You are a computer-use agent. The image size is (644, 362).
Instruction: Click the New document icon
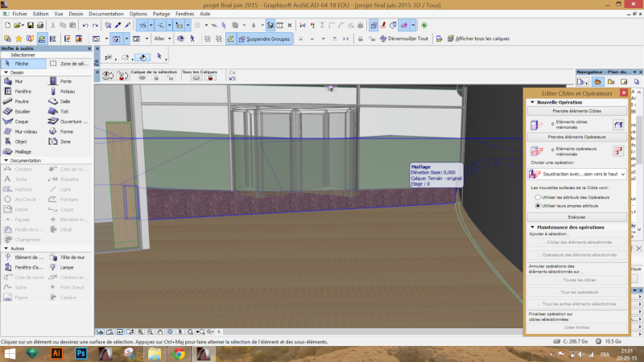click(7, 26)
